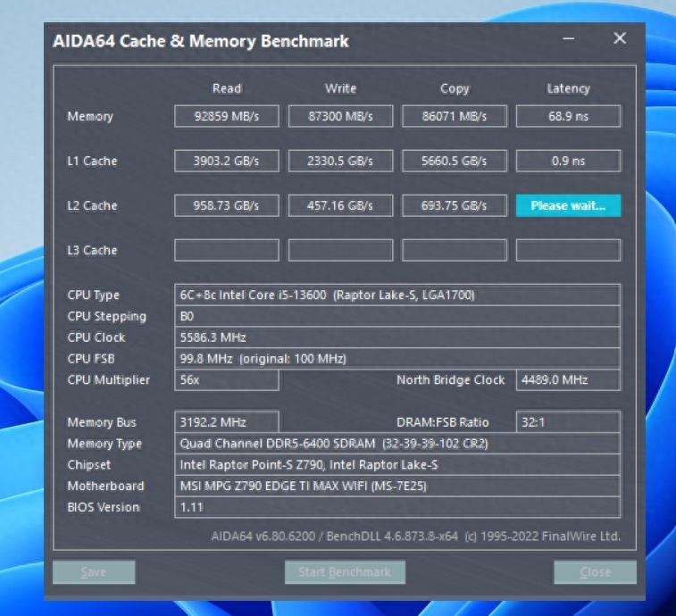676x616 pixels.
Task: Select the Memory Read 92859 MB/s field
Action: [x=226, y=116]
